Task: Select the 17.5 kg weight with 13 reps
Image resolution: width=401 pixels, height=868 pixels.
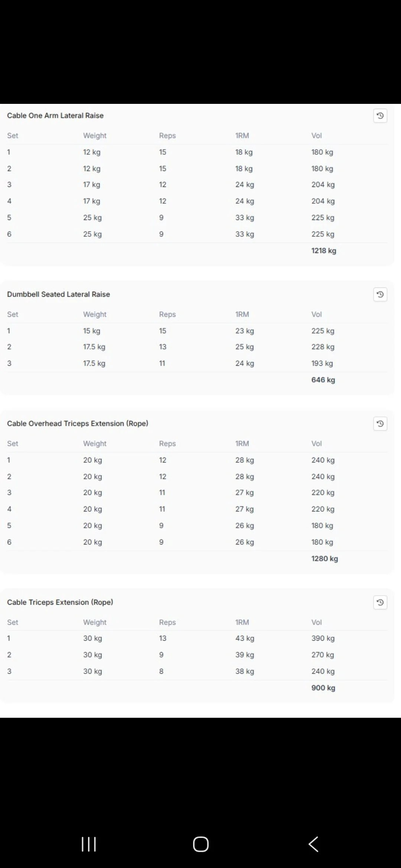Action: pos(94,347)
